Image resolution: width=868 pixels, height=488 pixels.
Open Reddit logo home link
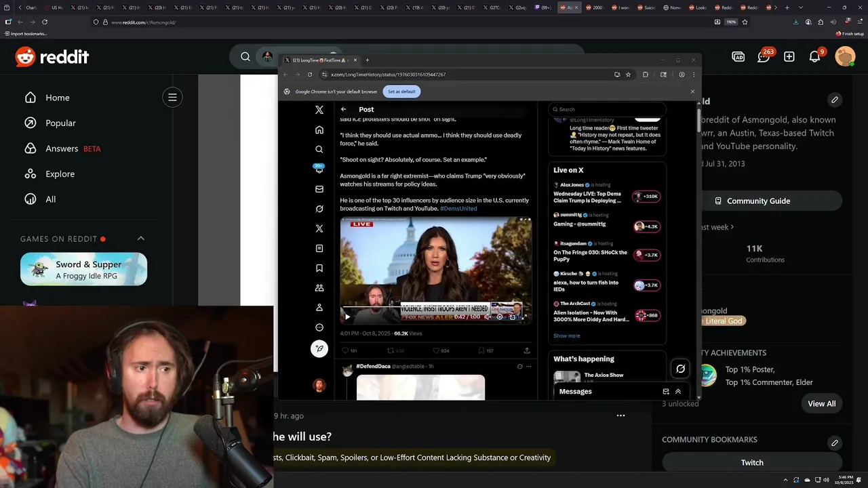click(52, 57)
